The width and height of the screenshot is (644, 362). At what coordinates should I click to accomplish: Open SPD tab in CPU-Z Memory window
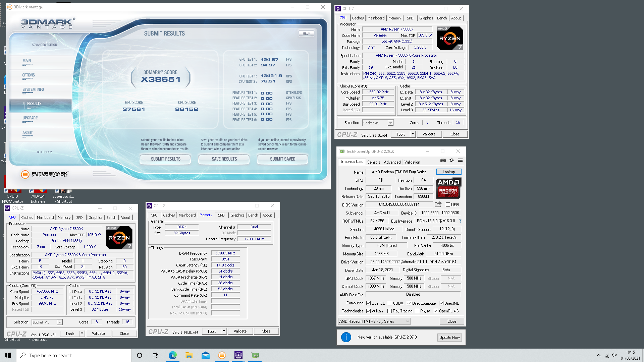pyautogui.click(x=221, y=215)
